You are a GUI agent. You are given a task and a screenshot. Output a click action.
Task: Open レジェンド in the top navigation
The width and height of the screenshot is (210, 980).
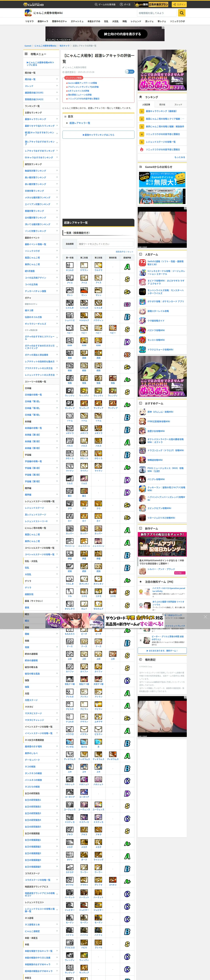136,21
